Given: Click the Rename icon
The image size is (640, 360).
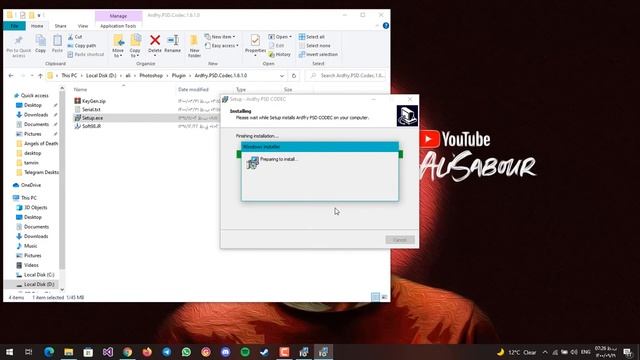Looking at the screenshot, I should coord(173,40).
